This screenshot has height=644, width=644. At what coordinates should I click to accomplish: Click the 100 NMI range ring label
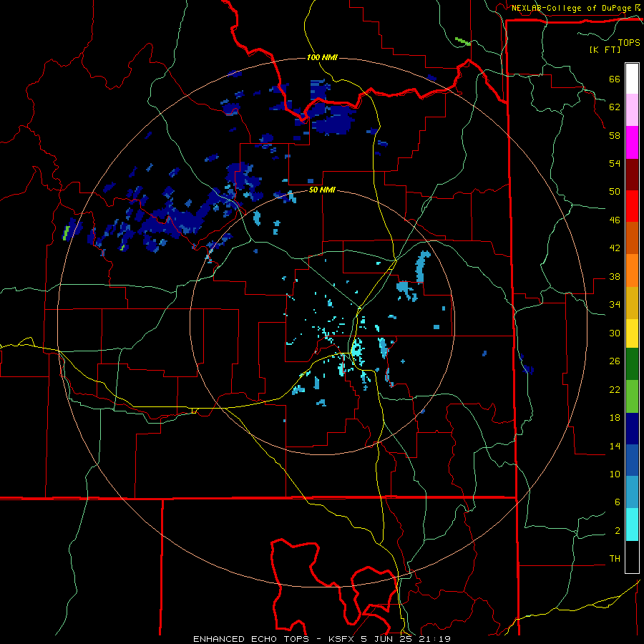(x=322, y=57)
